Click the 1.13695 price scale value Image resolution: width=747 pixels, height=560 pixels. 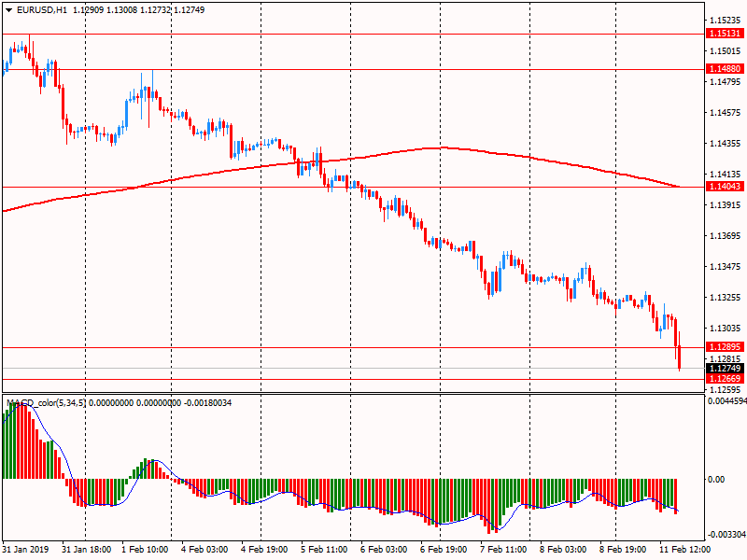(x=726, y=236)
